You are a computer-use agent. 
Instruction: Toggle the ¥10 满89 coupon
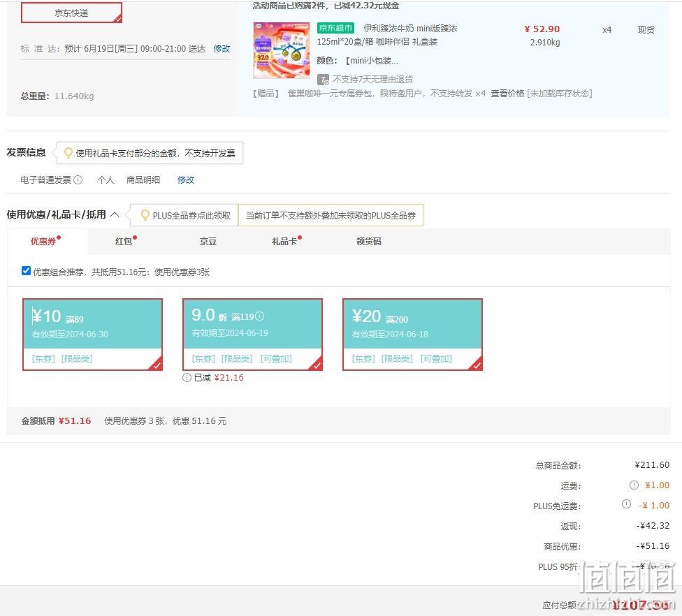coord(93,335)
